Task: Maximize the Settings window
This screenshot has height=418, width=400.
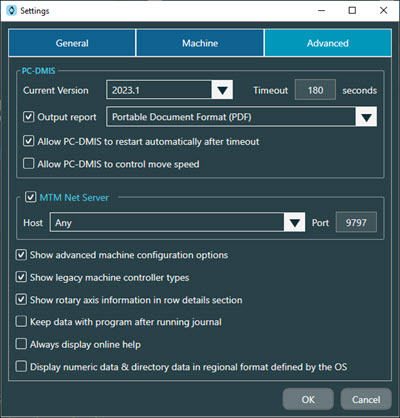Action: 352,11
